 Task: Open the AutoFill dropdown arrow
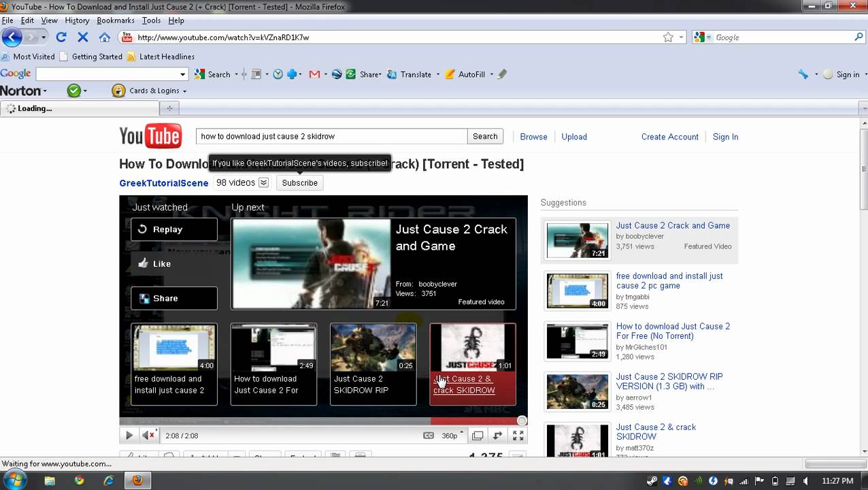[491, 75]
